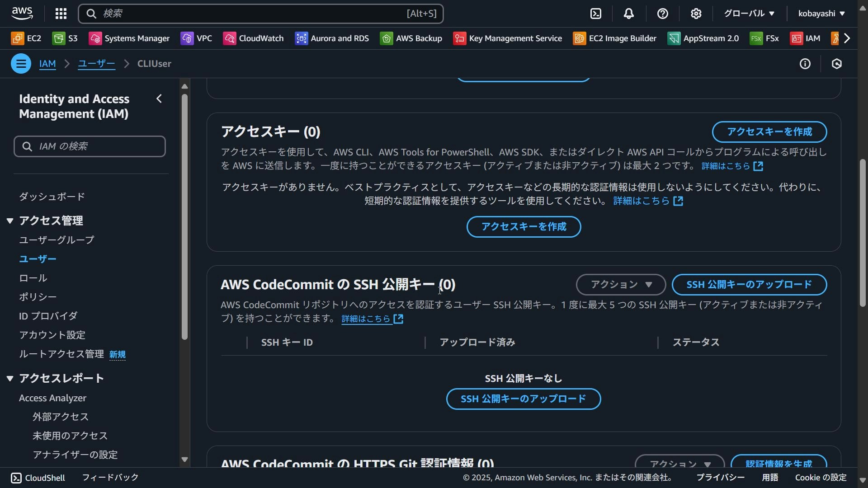Open アクション dropdown for SSH keys
Screen dimensions: 868x488
[x=621, y=285]
